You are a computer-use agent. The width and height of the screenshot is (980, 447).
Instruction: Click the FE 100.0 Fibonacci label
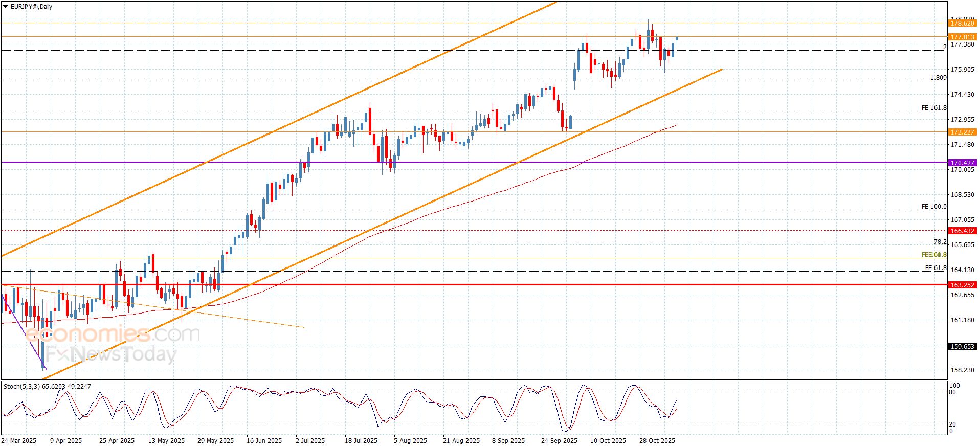(x=934, y=207)
